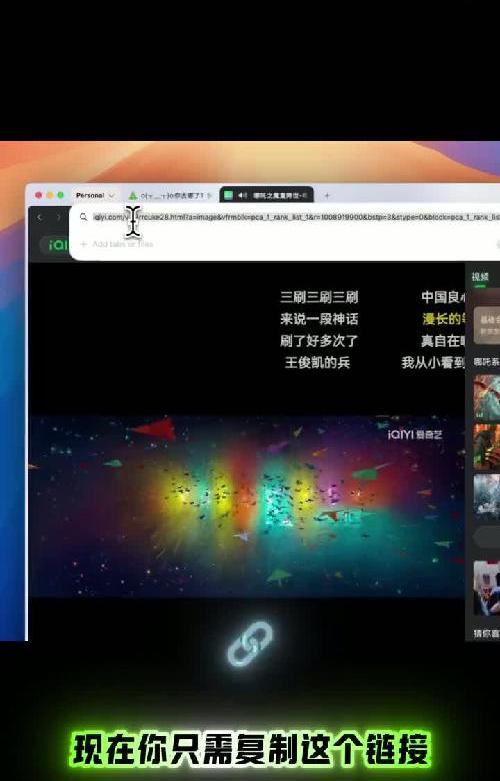Click the colorful video player frame
Screen dimensions: 500x781
(x=247, y=506)
